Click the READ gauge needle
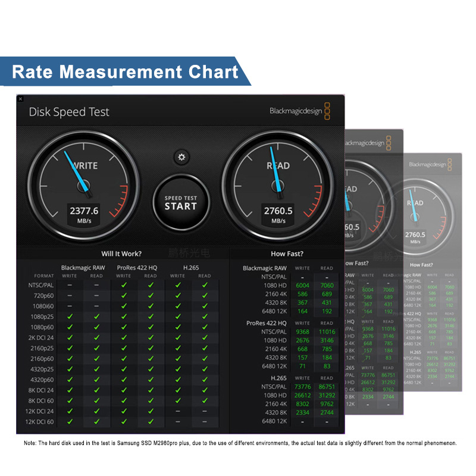This screenshot has height=476, width=476. (275, 171)
